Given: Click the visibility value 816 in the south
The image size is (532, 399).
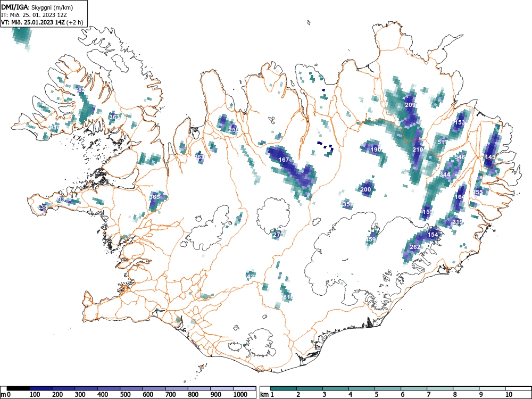Looking at the screenshot, I should [x=287, y=297].
